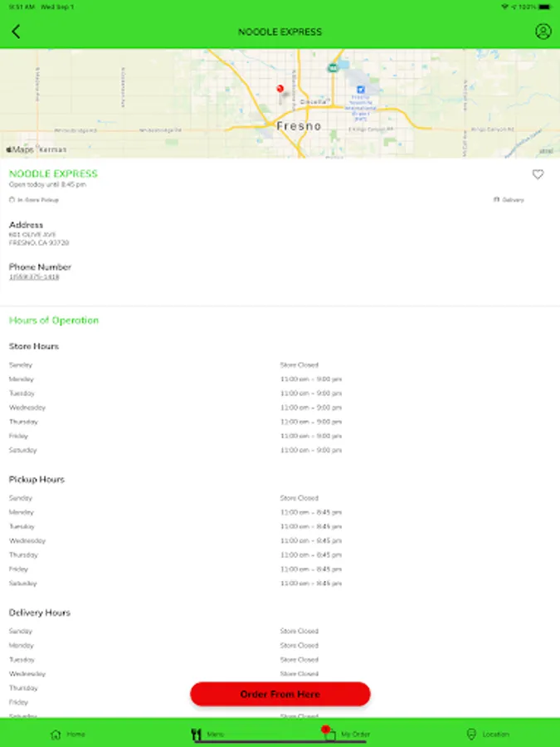Click the highway shield marker on the map

point(333,68)
